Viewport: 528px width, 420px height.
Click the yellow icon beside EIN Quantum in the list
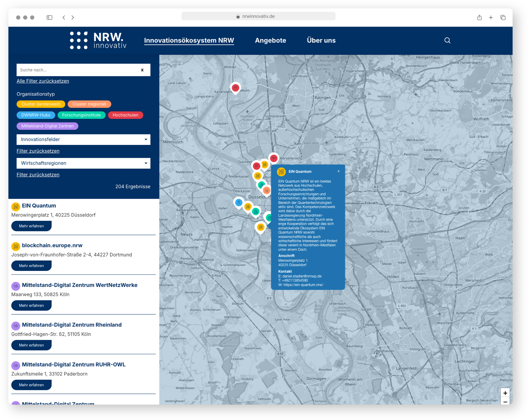16,206
